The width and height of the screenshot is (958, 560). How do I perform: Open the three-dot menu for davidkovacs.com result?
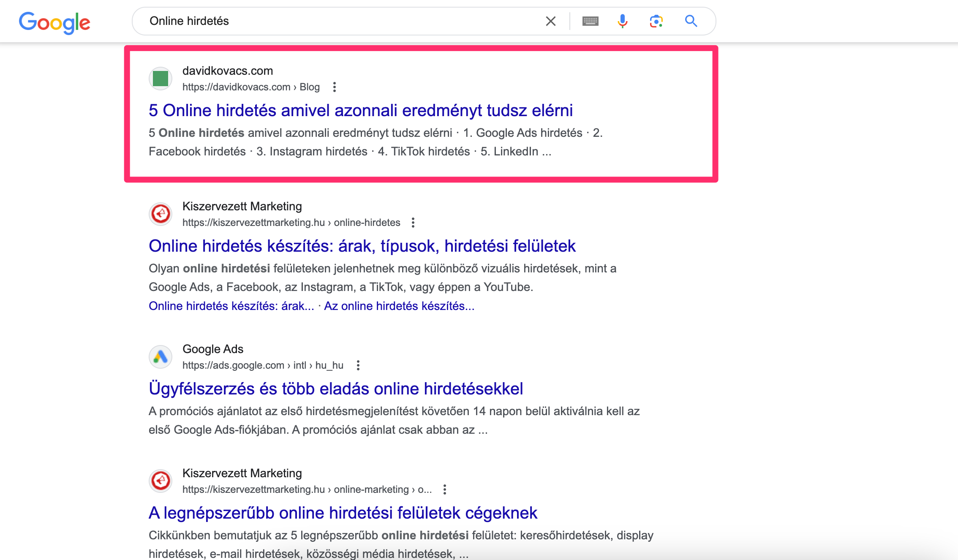[335, 87]
